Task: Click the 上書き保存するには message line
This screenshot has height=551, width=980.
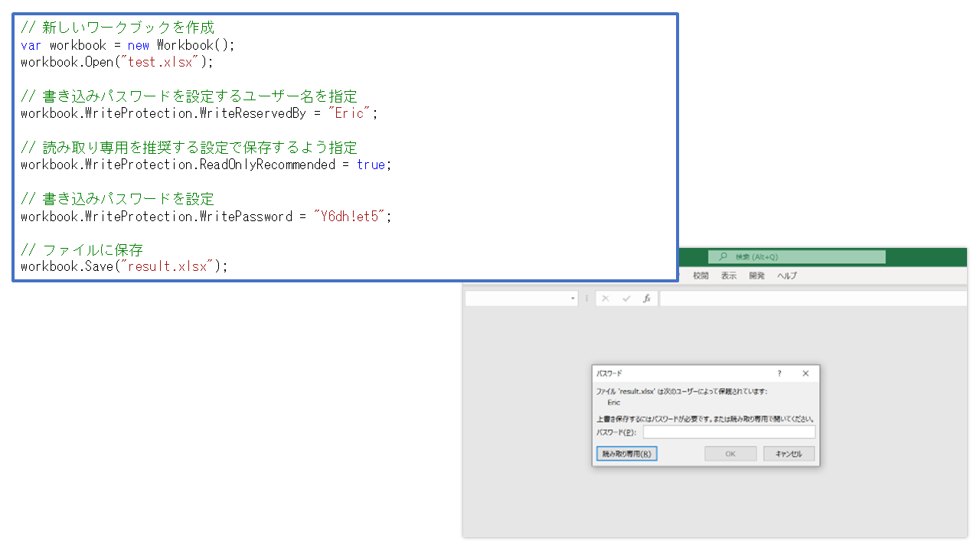Action: point(705,419)
